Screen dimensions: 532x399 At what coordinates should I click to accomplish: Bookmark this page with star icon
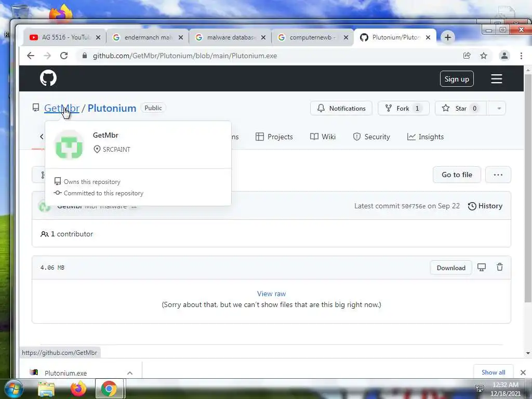(x=484, y=56)
